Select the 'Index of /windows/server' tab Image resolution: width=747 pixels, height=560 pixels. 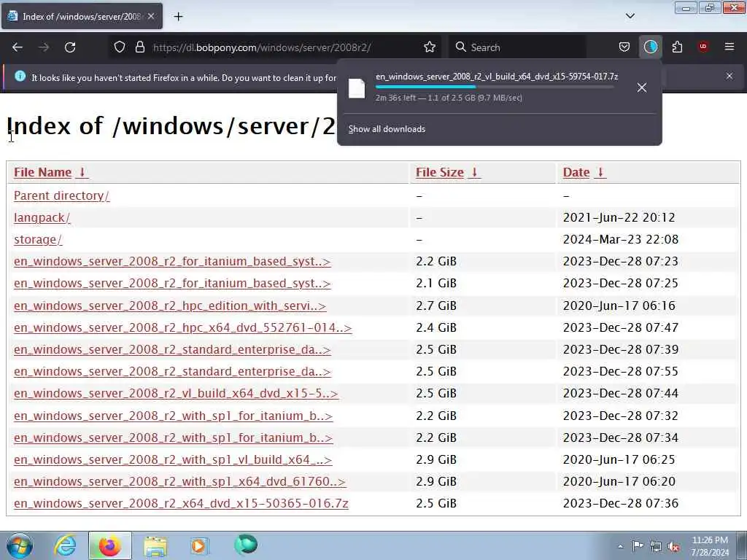click(82, 16)
